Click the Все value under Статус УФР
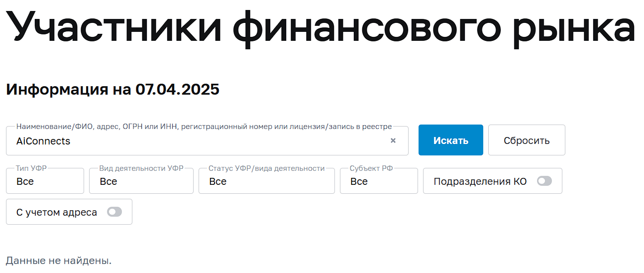 pyautogui.click(x=217, y=181)
